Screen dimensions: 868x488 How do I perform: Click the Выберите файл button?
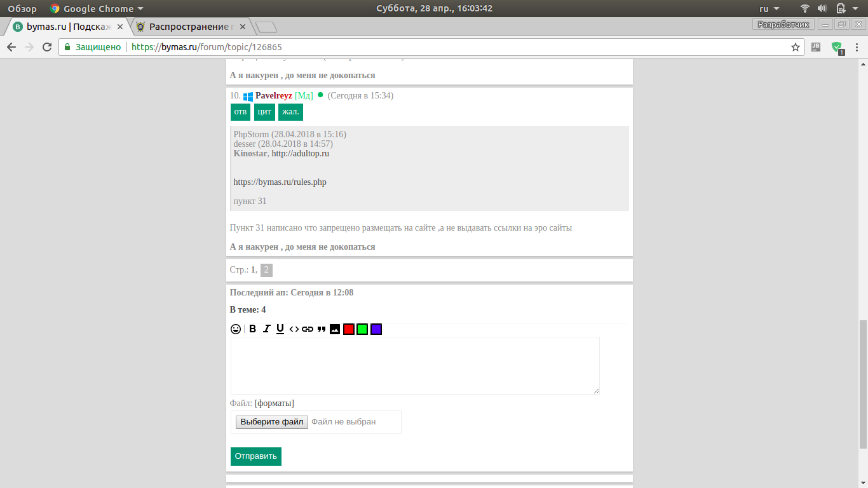(x=271, y=422)
